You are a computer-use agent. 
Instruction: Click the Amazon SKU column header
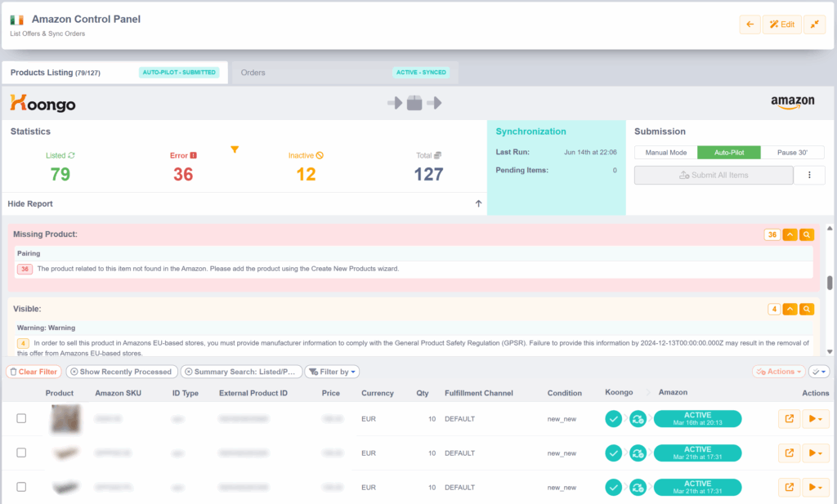pyautogui.click(x=118, y=393)
